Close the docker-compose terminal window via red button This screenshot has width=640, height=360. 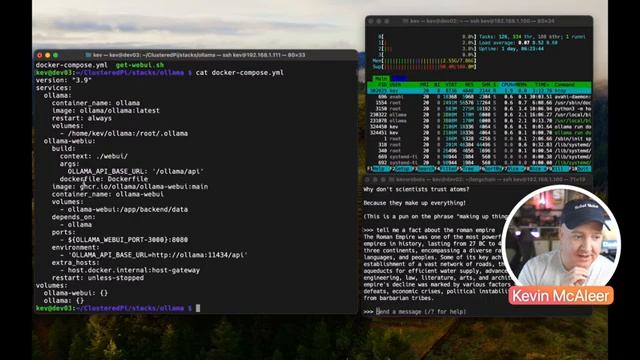point(40,55)
